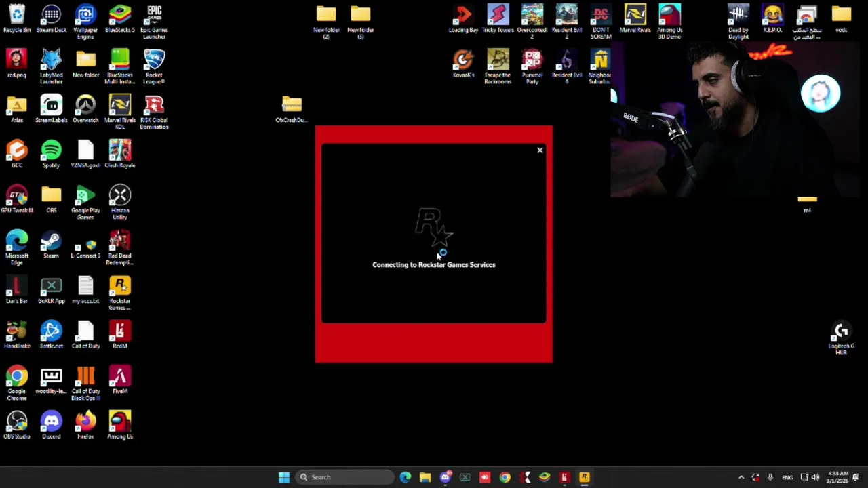The image size is (868, 488).
Task: Select the GoXLR App desktop shortcut
Action: [52, 290]
